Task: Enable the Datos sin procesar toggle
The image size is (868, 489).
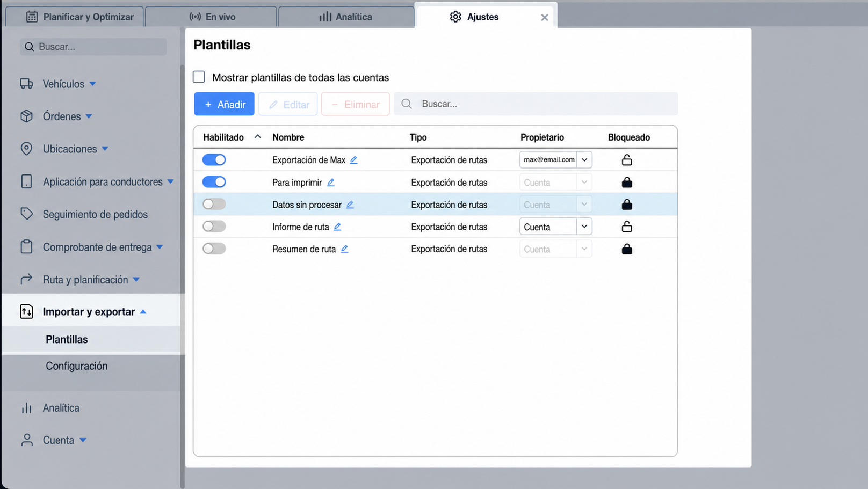Action: point(214,204)
